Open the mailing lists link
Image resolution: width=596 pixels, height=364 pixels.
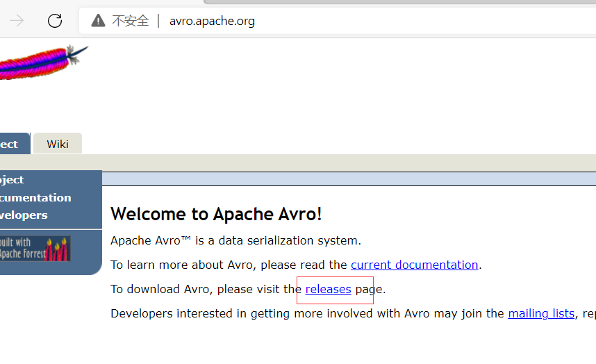(x=541, y=313)
